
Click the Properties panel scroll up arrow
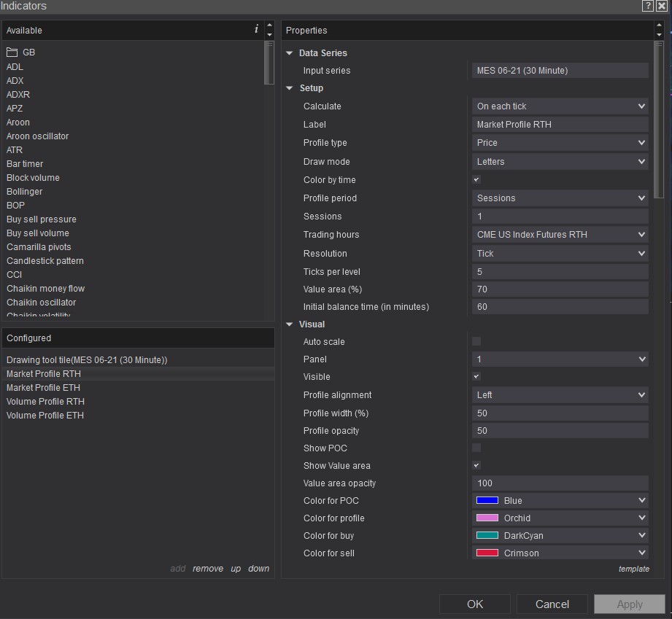(x=660, y=26)
